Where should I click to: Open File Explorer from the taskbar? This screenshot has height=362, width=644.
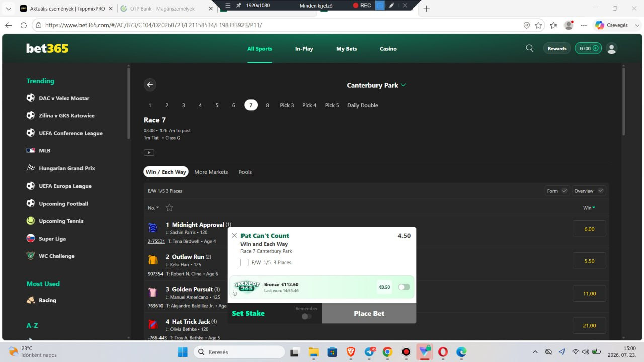click(x=313, y=352)
